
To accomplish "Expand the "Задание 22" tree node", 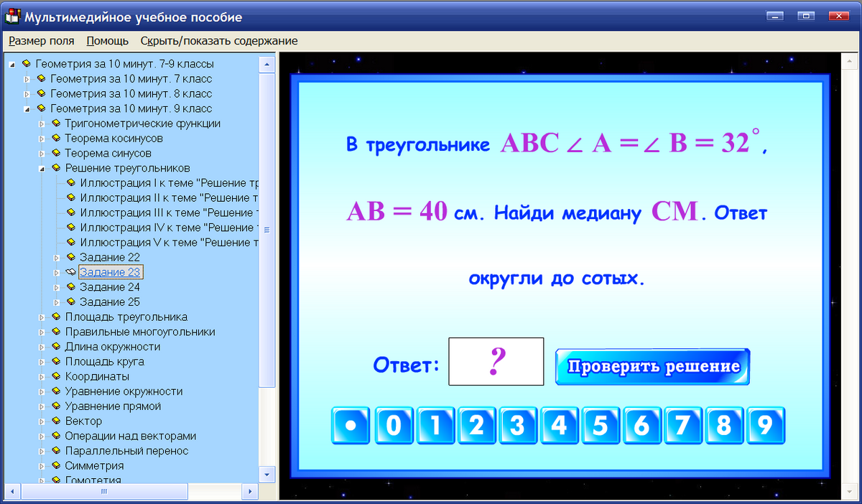I will 57,257.
